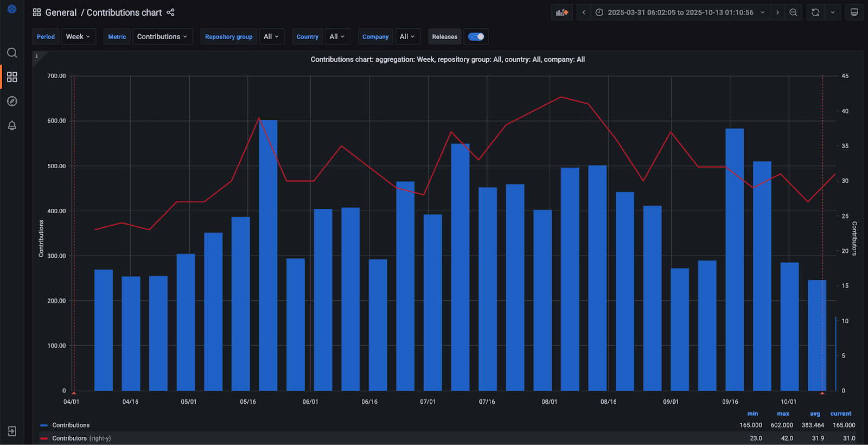The image size is (868, 445).
Task: Click the General breadcrumb link
Action: [x=61, y=12]
